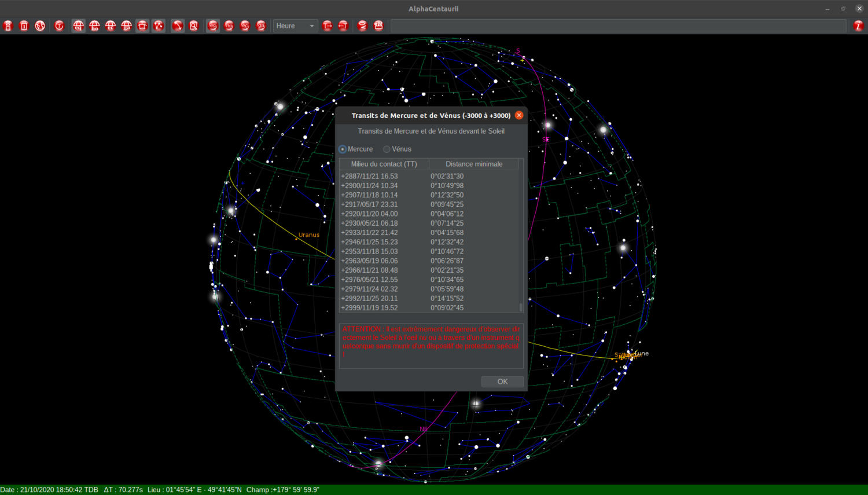Image resolution: width=868 pixels, height=495 pixels.
Task: Click the step time forward T→ icon
Action: (x=327, y=25)
